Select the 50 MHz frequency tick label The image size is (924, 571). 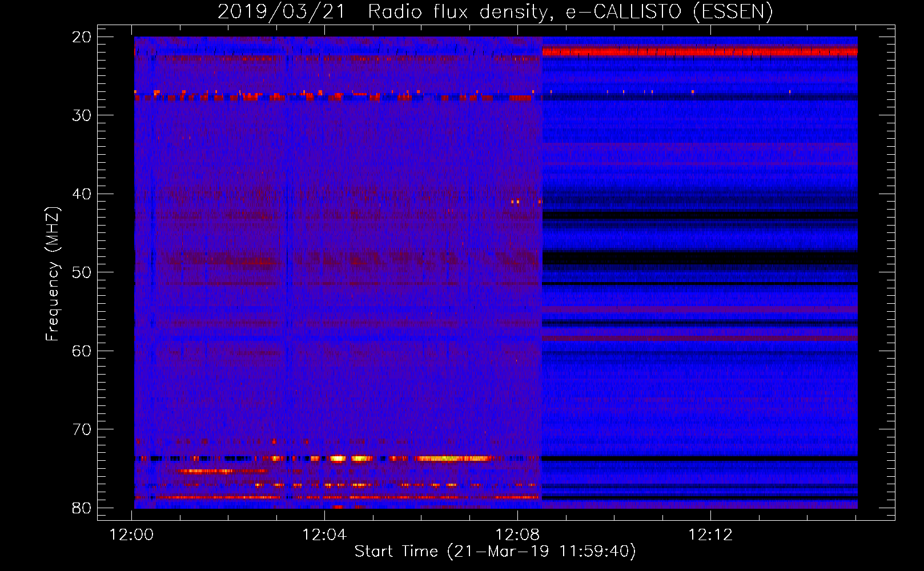[82, 272]
